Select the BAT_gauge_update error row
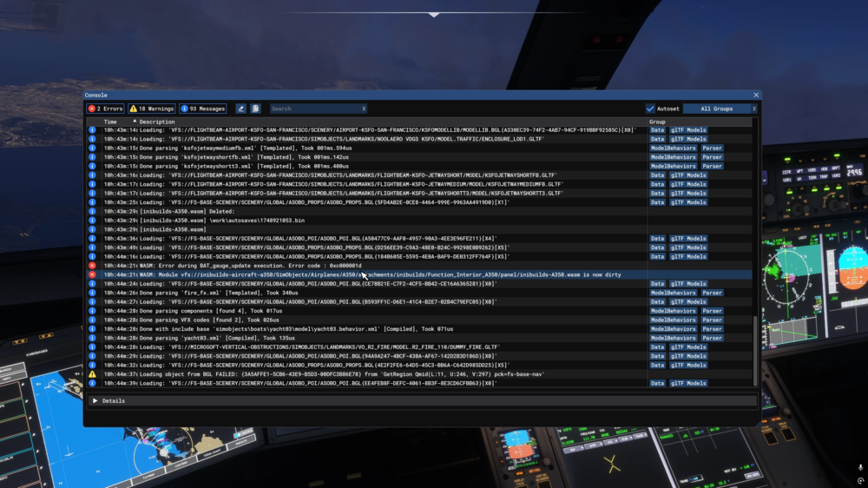This screenshot has width=868, height=488. [x=419, y=266]
